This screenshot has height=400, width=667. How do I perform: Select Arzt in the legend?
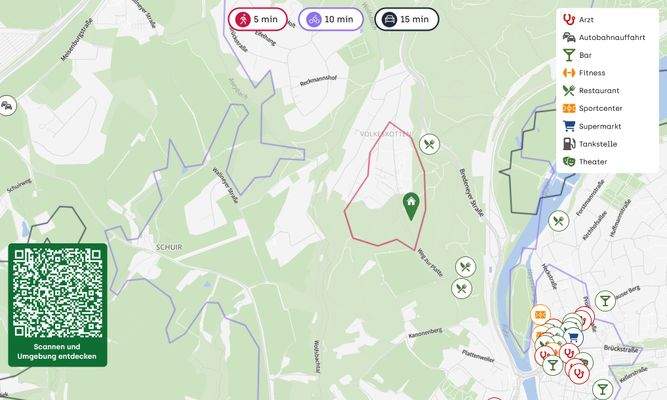coord(578,20)
